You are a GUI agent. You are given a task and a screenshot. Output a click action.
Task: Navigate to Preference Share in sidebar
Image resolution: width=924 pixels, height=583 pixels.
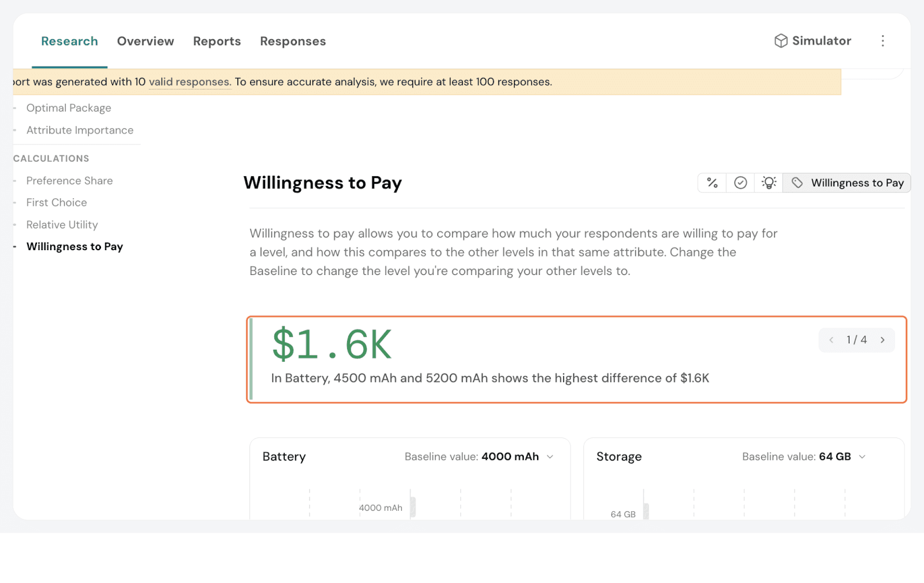(69, 181)
